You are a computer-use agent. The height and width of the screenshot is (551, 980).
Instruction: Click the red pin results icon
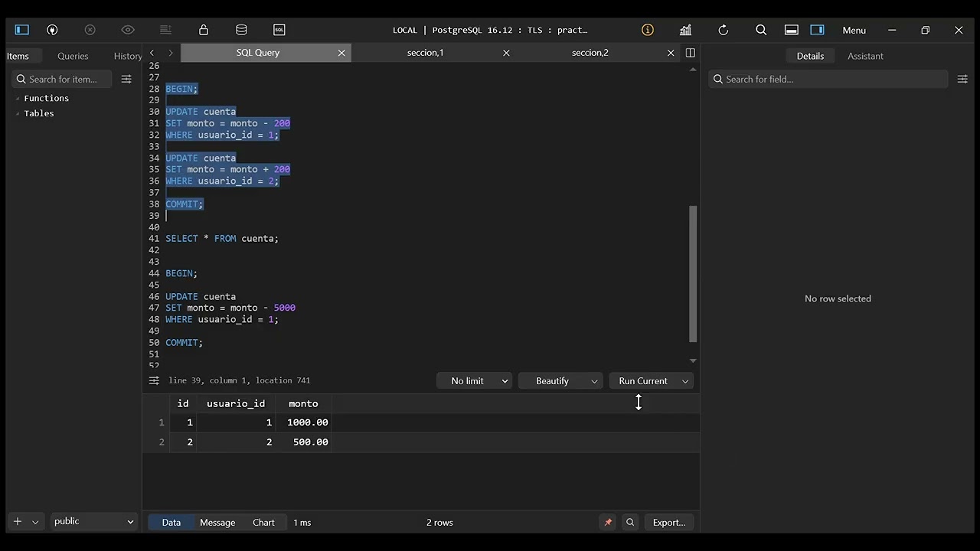tap(608, 523)
